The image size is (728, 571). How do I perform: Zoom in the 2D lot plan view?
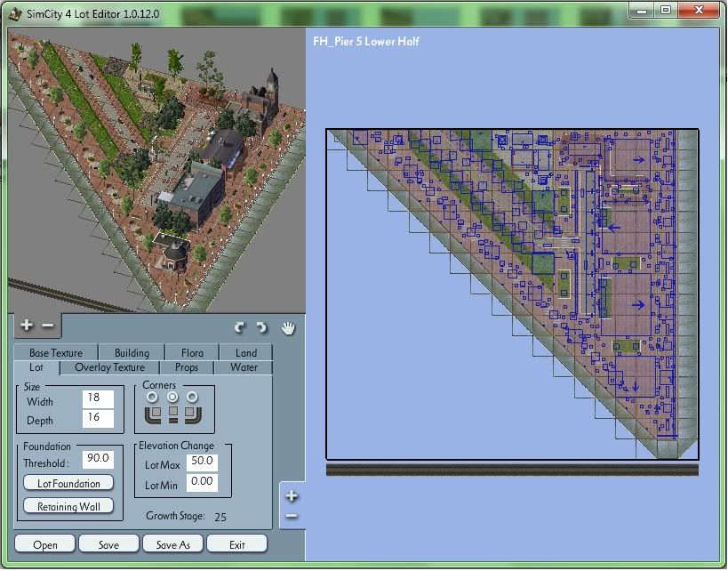(292, 496)
